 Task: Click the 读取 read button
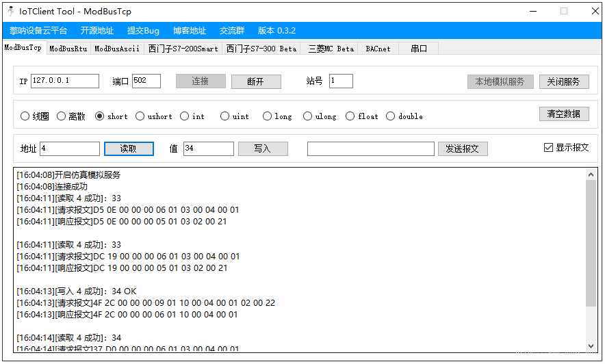click(x=129, y=149)
